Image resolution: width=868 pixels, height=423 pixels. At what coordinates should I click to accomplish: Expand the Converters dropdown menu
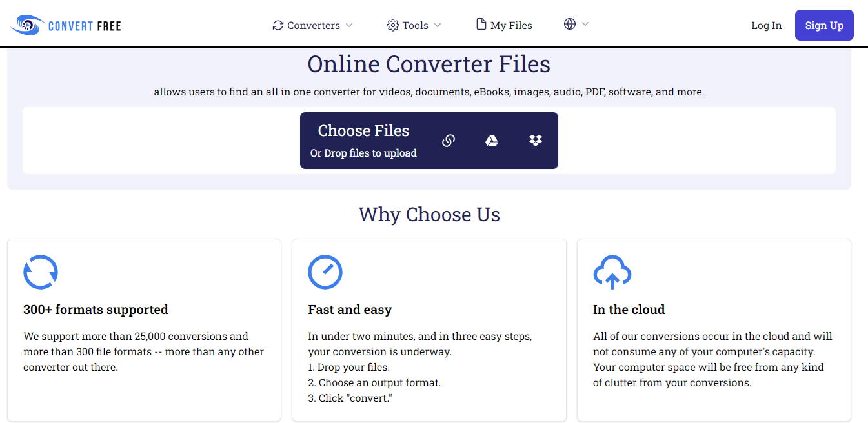pyautogui.click(x=313, y=25)
